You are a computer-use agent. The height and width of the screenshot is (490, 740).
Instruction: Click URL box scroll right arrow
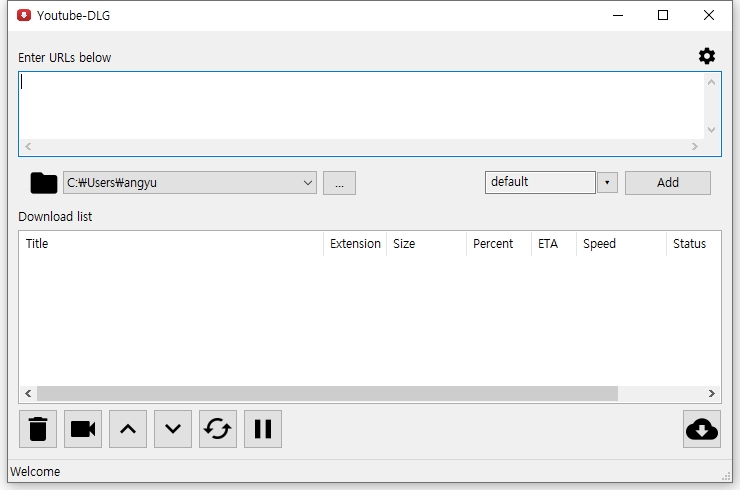(695, 147)
